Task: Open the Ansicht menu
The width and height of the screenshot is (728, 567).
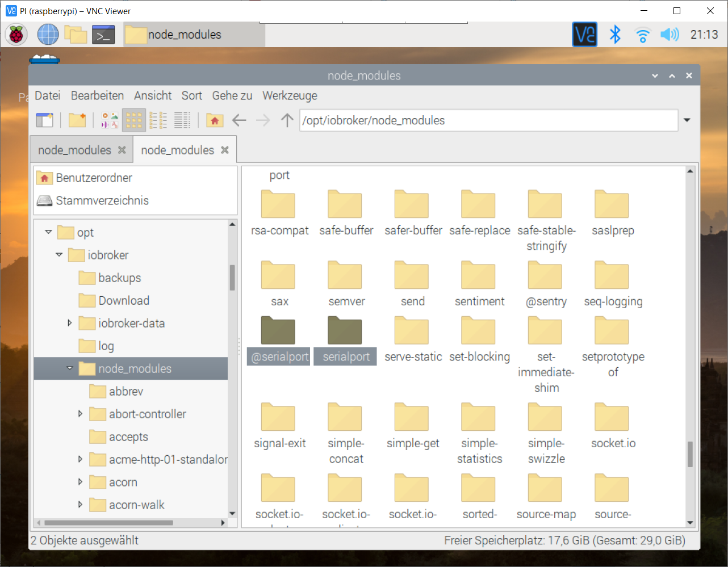Action: (153, 95)
